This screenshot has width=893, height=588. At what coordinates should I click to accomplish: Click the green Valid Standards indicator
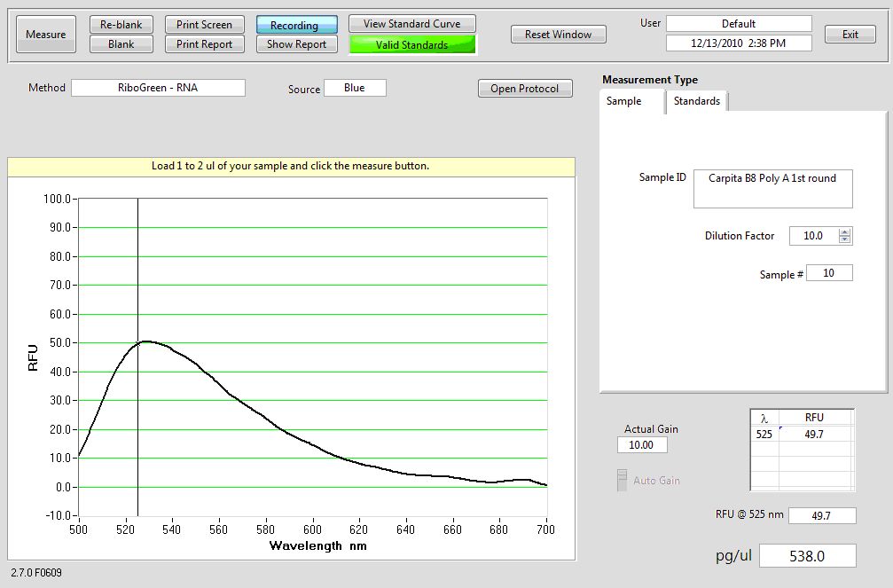coord(411,44)
